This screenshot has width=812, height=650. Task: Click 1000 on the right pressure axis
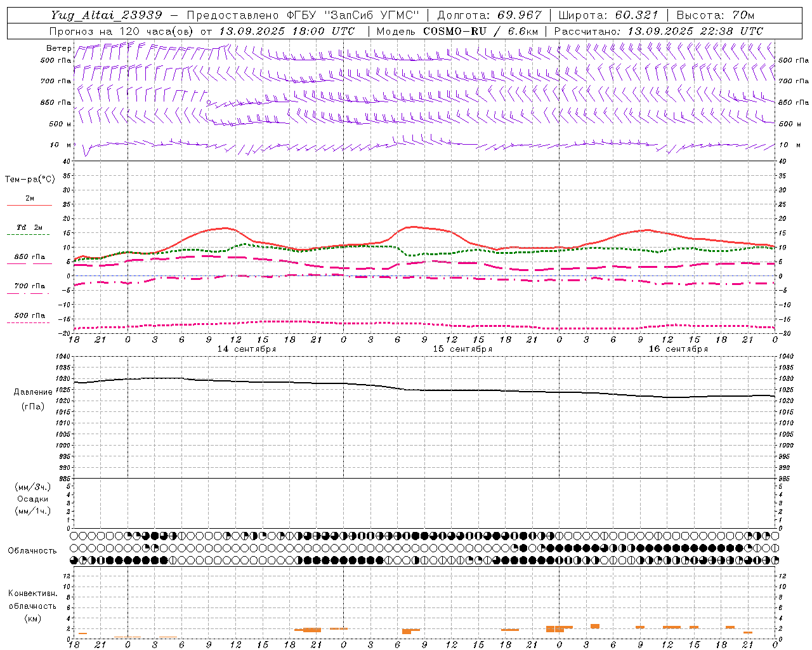(x=786, y=446)
